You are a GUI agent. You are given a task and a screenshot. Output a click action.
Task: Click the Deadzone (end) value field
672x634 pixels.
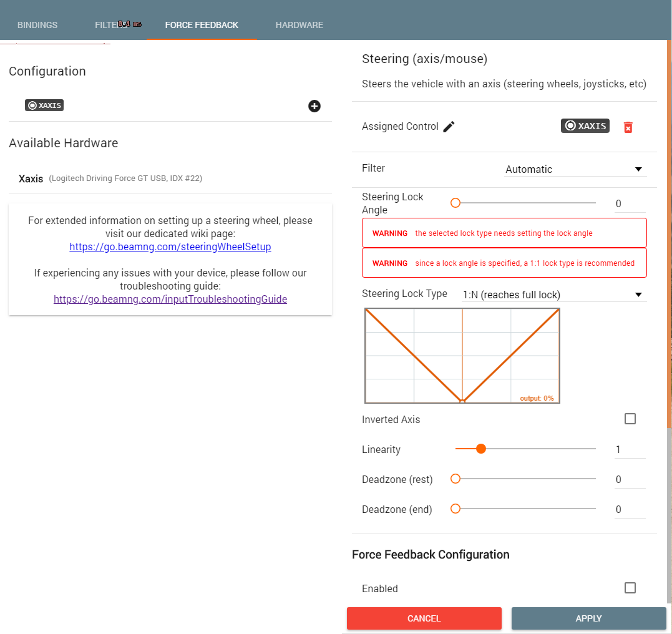[x=630, y=510]
